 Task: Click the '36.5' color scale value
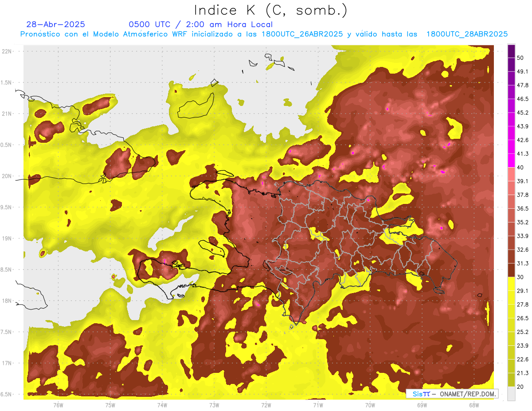pos(523,208)
